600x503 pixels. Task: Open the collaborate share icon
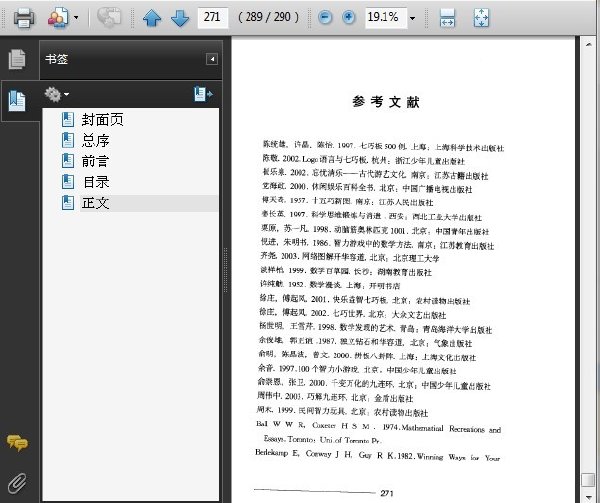[58, 18]
